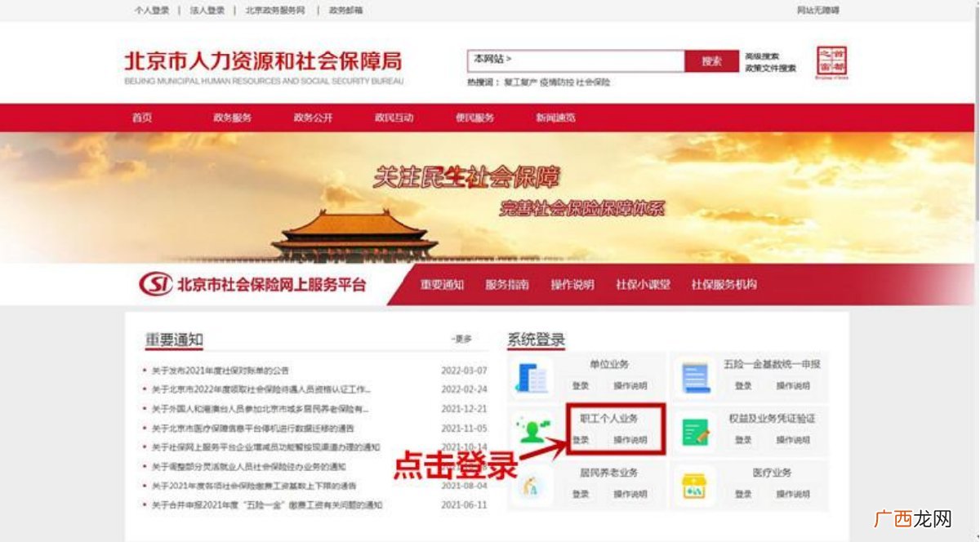Click the 居民养老业务 elderly icon
This screenshot has width=980, height=542.
pos(532,486)
